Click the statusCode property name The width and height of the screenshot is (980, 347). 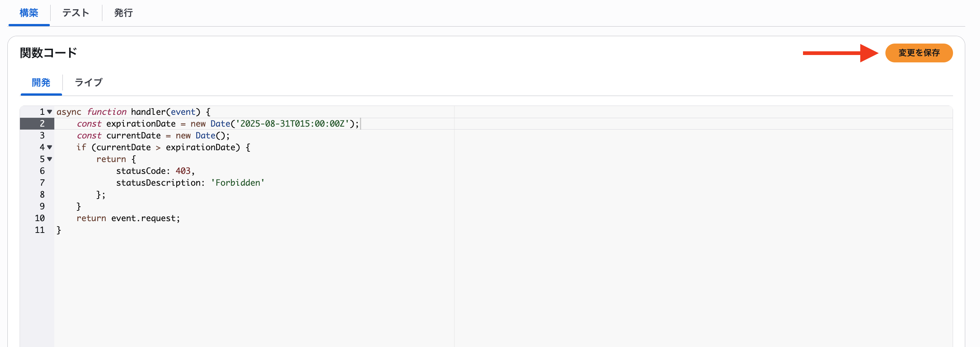click(141, 171)
